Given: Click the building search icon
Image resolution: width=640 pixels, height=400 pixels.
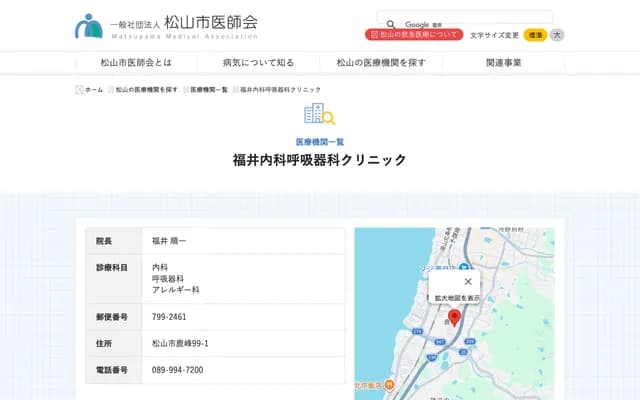Looking at the screenshot, I should point(320,113).
